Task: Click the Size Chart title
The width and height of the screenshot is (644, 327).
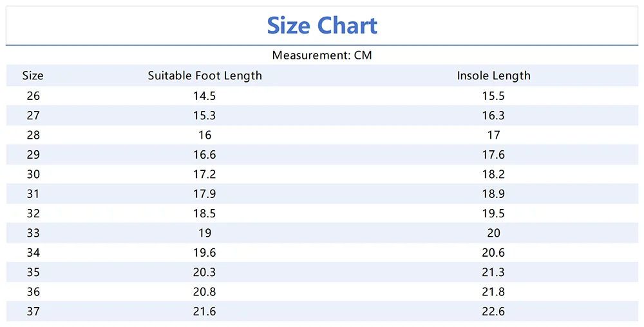Action: 322,26
